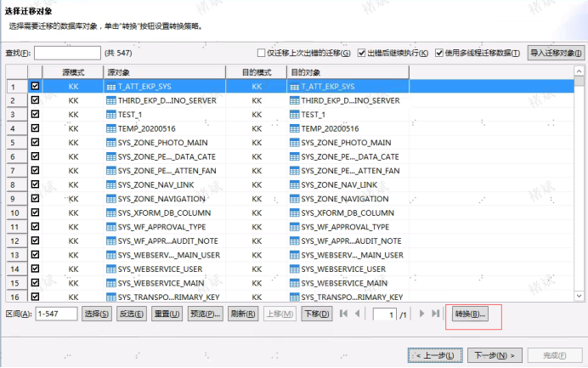This screenshot has height=368, width=588.
Task: Click the first page navigation arrow icon
Action: (343, 314)
